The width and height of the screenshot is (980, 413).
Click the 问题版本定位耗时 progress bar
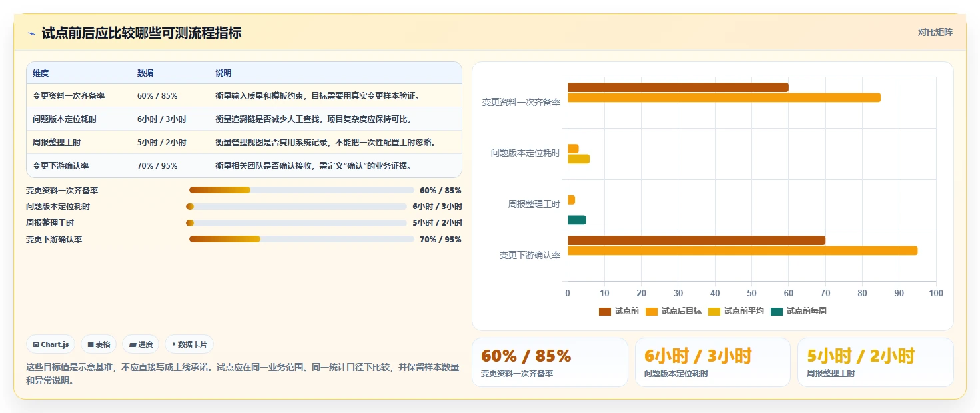tap(296, 206)
